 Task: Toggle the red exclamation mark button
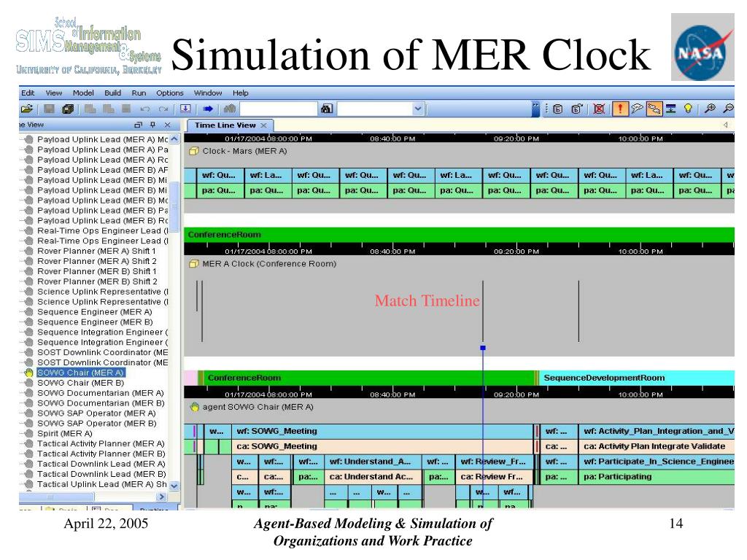[x=620, y=109]
